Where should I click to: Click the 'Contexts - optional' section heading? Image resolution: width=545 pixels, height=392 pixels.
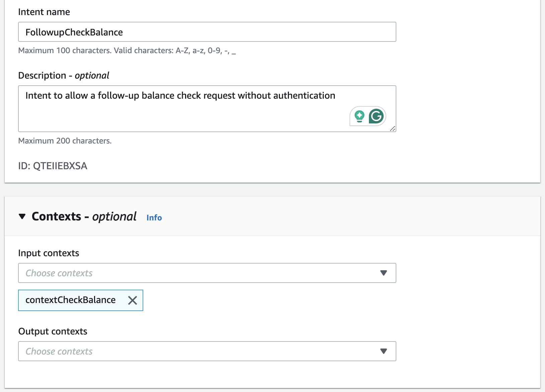pos(84,217)
